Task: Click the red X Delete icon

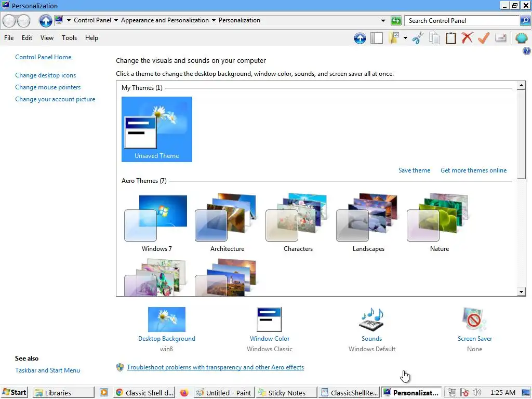Action: [x=467, y=38]
